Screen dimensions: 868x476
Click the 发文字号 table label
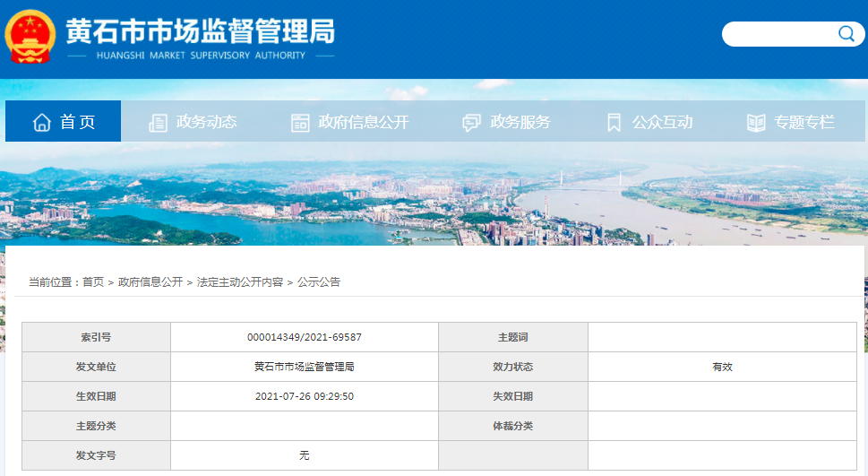tap(96, 455)
